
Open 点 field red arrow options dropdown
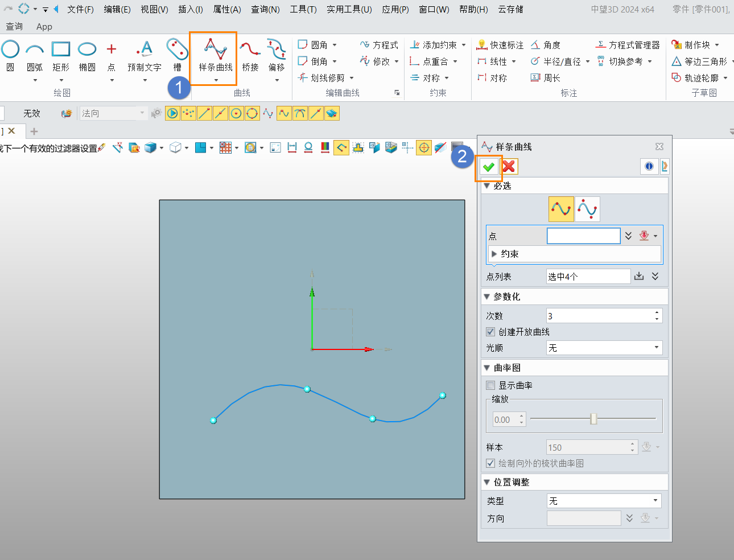click(655, 236)
